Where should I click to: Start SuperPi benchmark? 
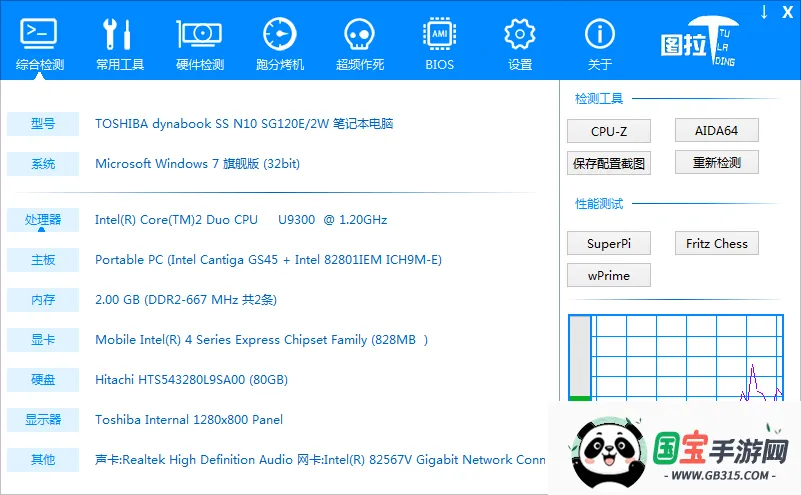[x=608, y=244]
